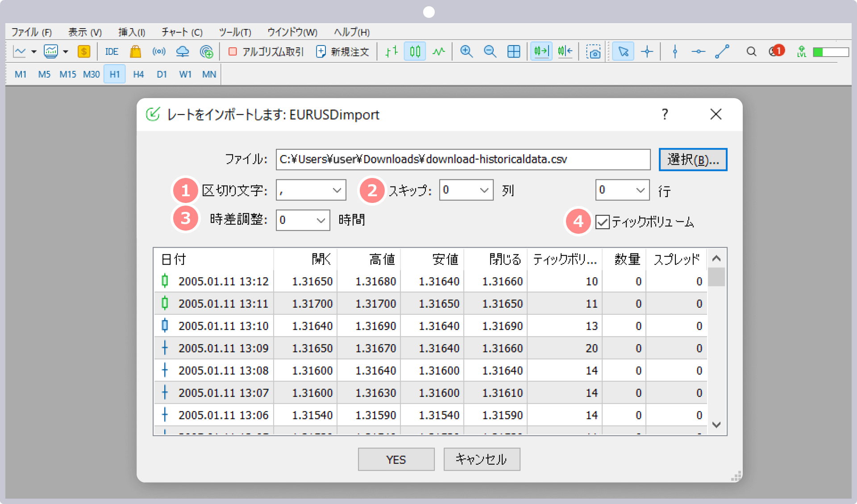
Task: Select H4 timeframe
Action: pyautogui.click(x=138, y=74)
